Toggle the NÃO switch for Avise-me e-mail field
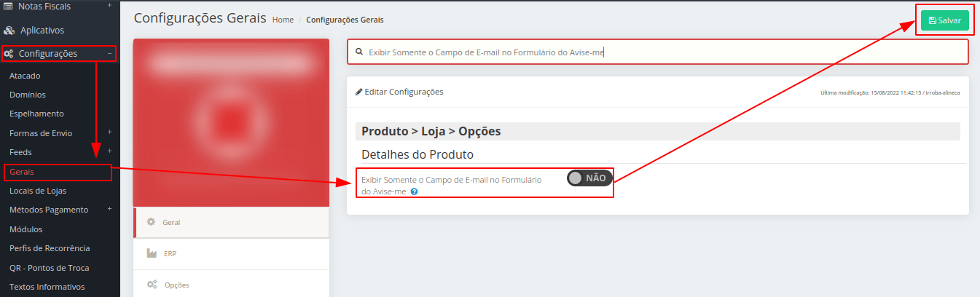The height and width of the screenshot is (297, 980). tap(589, 178)
